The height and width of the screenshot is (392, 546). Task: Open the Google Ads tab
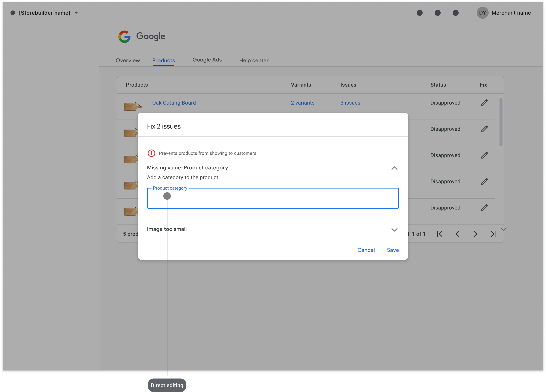(207, 60)
